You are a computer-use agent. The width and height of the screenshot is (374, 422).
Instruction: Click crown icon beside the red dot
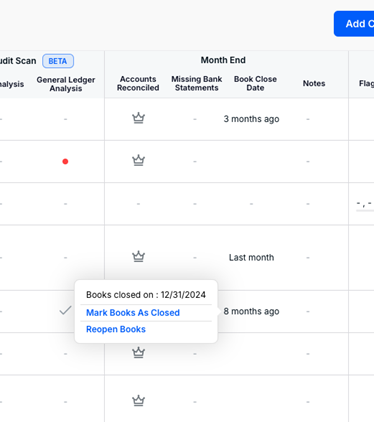138,160
